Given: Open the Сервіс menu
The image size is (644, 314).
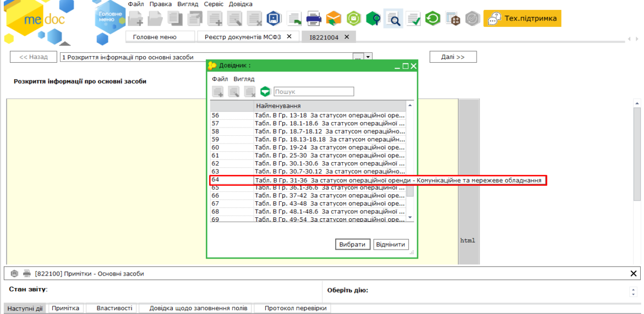Looking at the screenshot, I should pos(214,4).
